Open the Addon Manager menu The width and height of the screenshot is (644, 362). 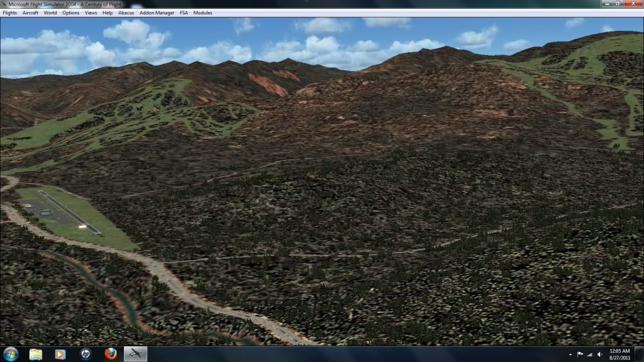point(157,13)
